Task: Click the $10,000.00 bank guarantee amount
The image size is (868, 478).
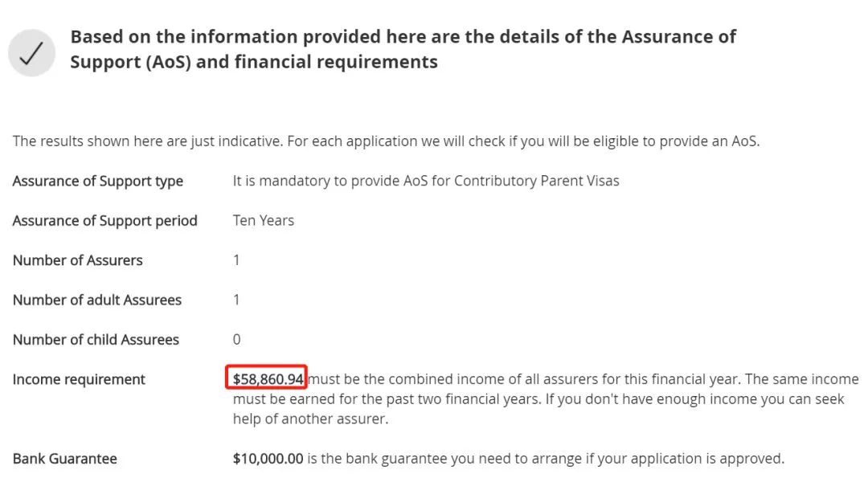Action: pos(268,459)
